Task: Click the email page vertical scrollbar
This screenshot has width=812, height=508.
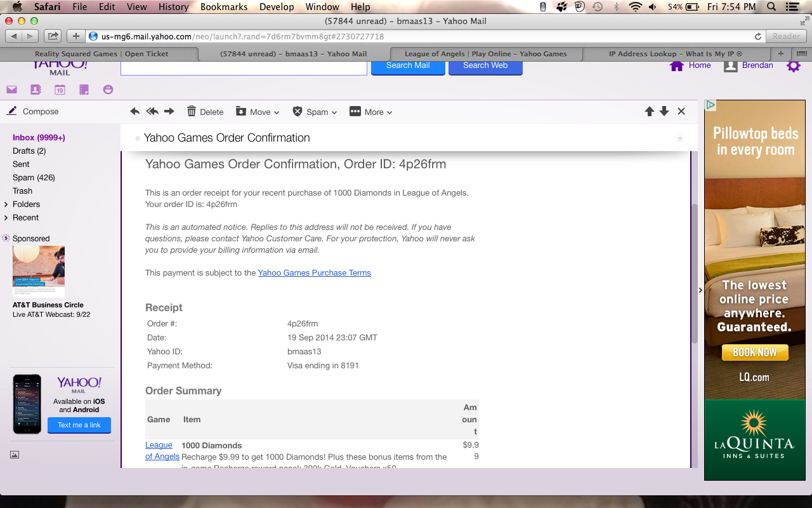Action: click(694, 273)
